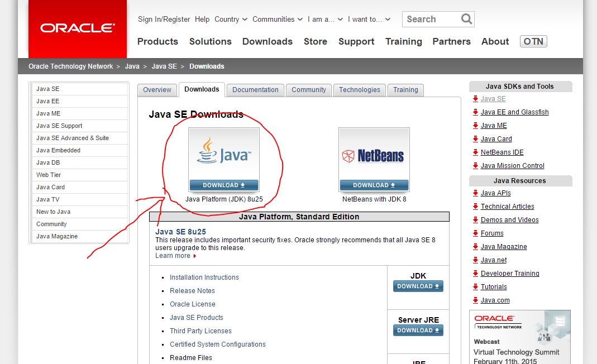Viewport: 597px width, 364px height.
Task: Click red arrow icon beside NetBeans IDE
Action: [475, 152]
